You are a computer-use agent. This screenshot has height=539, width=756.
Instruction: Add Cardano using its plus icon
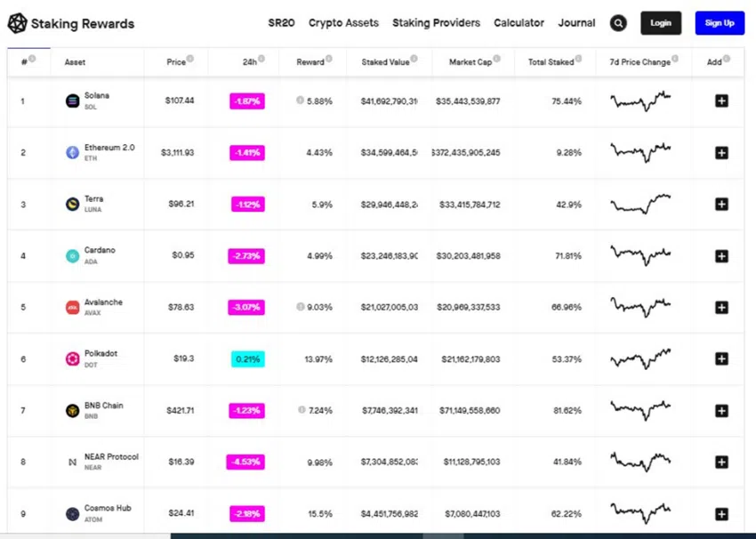pos(721,256)
